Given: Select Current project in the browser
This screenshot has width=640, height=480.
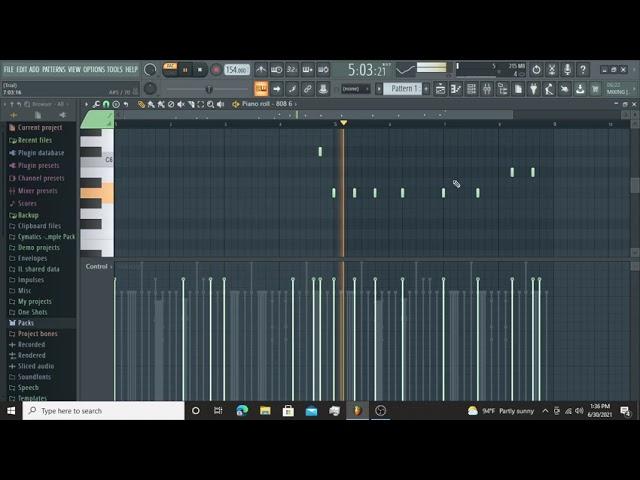Looking at the screenshot, I should [40, 128].
